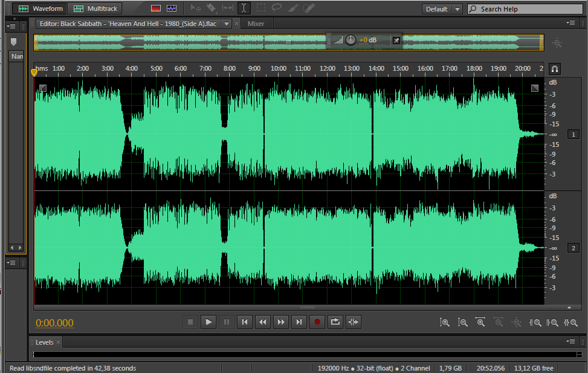Pause playback
This screenshot has height=373, width=588.
click(x=227, y=322)
